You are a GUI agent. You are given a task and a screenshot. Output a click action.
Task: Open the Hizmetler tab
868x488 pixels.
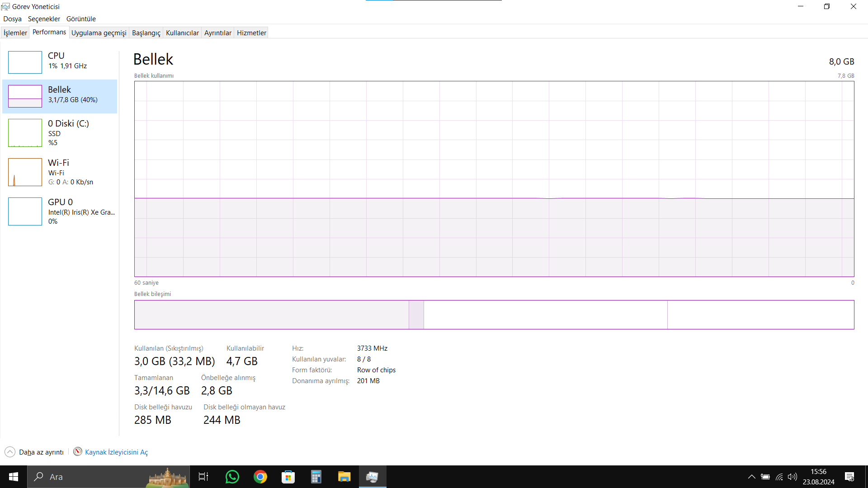(251, 33)
